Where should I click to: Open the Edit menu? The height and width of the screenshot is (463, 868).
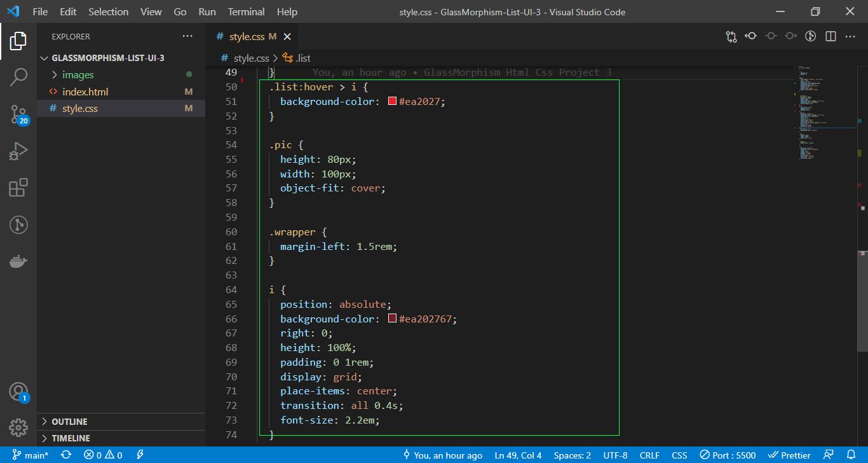pyautogui.click(x=68, y=11)
